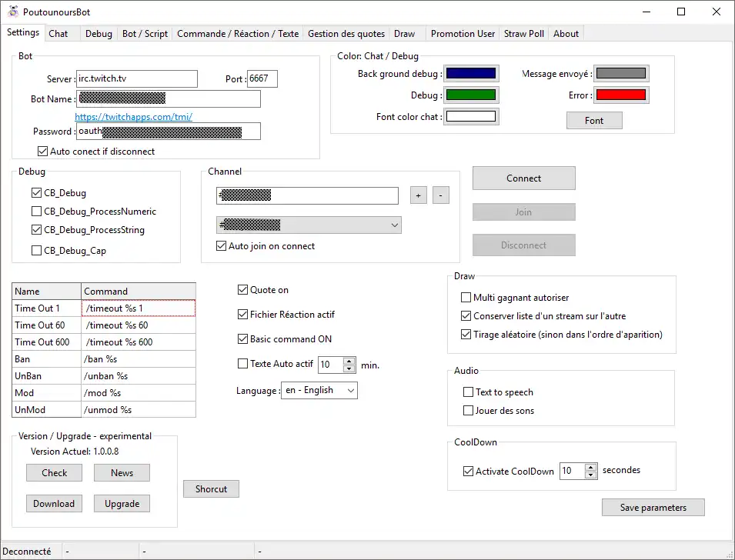The width and height of the screenshot is (735, 560).
Task: Increase Texte Auto minutes spinner up
Action: 349,361
